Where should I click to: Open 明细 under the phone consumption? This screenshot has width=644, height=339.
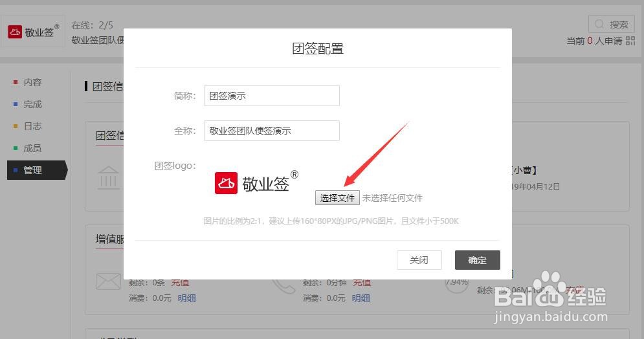pos(361,298)
